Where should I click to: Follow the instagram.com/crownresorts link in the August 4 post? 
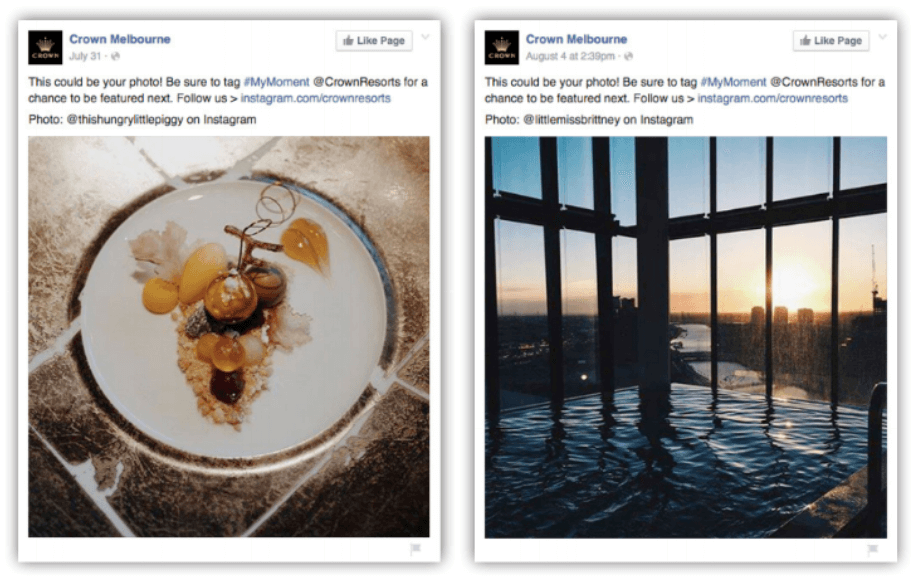pos(772,98)
